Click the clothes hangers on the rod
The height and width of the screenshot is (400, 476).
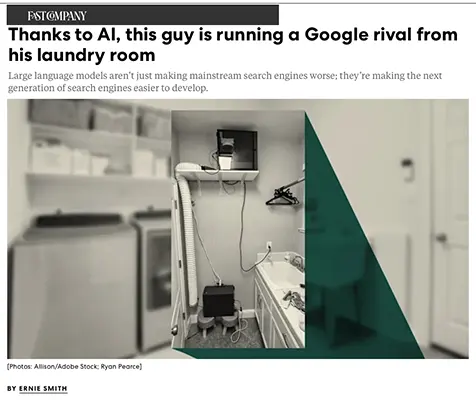pyautogui.click(x=282, y=197)
